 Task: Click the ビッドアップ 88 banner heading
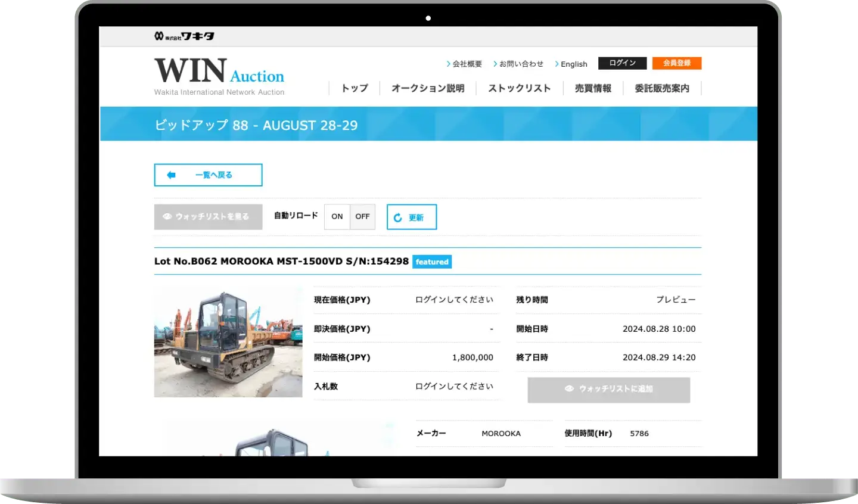256,125
